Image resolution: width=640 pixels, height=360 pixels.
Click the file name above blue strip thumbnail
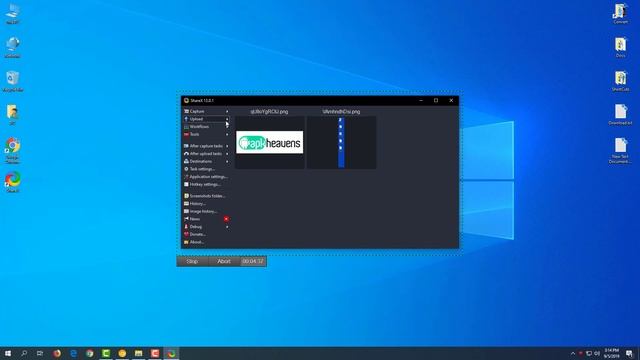click(x=341, y=111)
